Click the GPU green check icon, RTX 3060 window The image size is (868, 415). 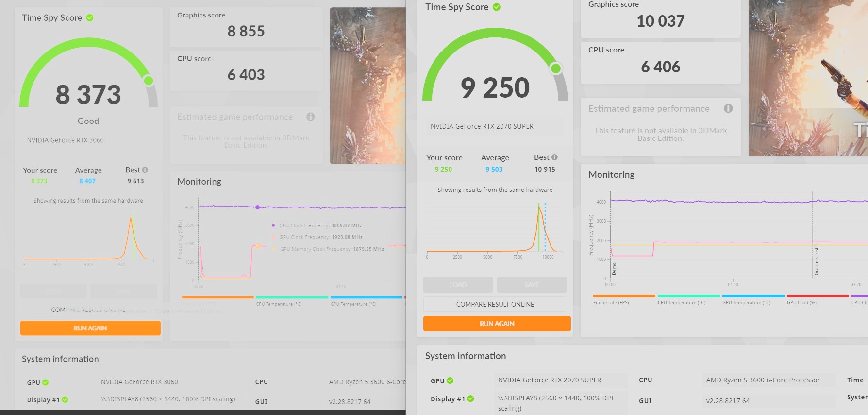point(46,382)
